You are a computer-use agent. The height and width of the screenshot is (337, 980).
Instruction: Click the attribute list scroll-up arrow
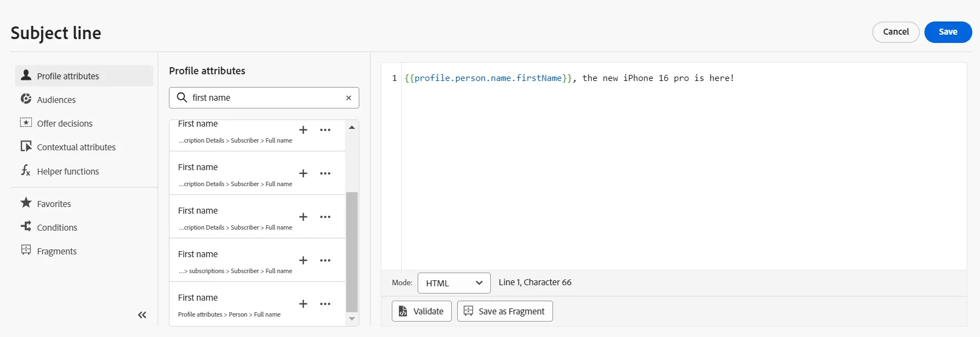(x=352, y=127)
